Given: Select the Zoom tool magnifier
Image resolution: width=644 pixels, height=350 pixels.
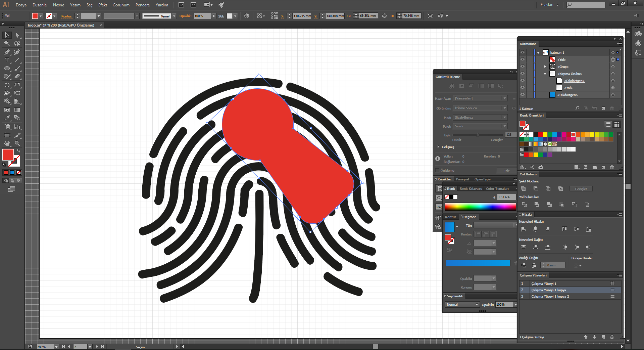Looking at the screenshot, I should point(17,143).
